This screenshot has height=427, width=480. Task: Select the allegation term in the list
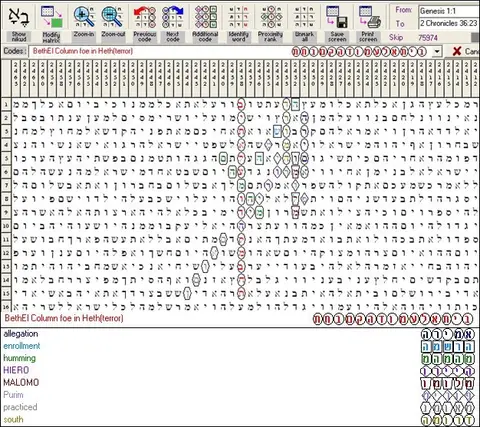click(x=21, y=334)
